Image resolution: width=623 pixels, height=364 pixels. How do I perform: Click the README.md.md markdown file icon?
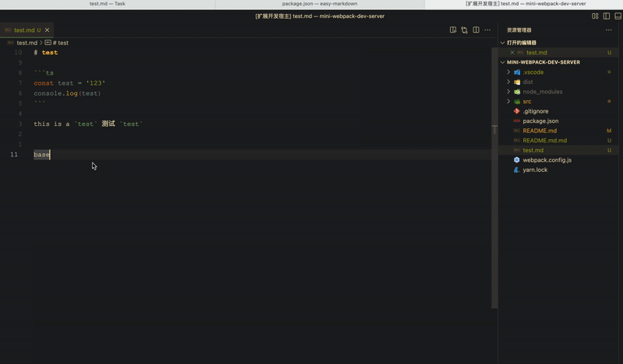[517, 140]
